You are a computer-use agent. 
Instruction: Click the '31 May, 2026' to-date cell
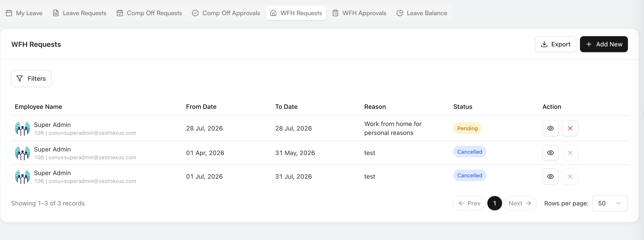[x=295, y=153]
